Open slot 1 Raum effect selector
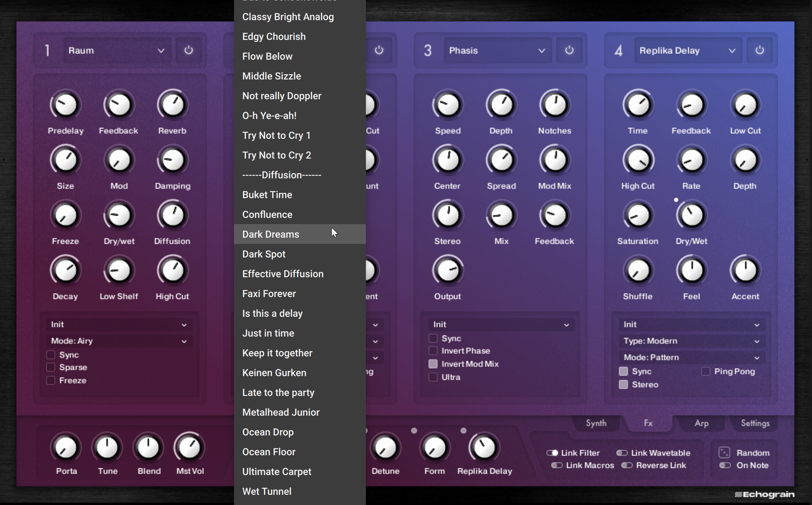The height and width of the screenshot is (505, 812). pos(117,50)
